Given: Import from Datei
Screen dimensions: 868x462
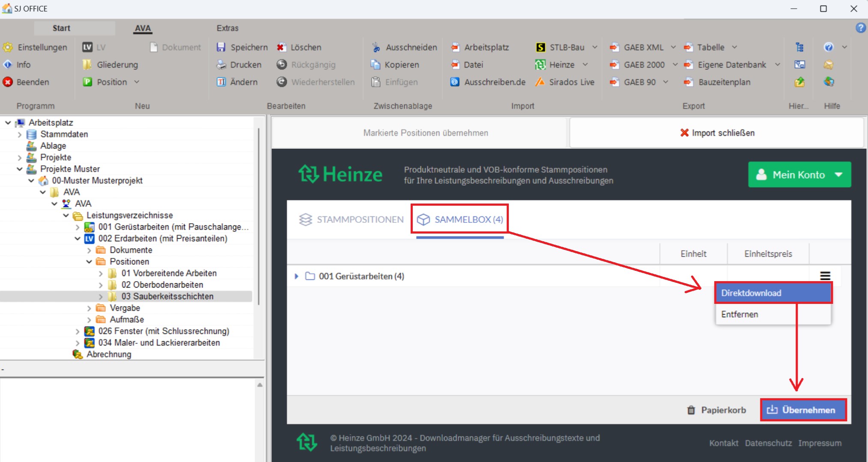Looking at the screenshot, I should click(x=467, y=65).
